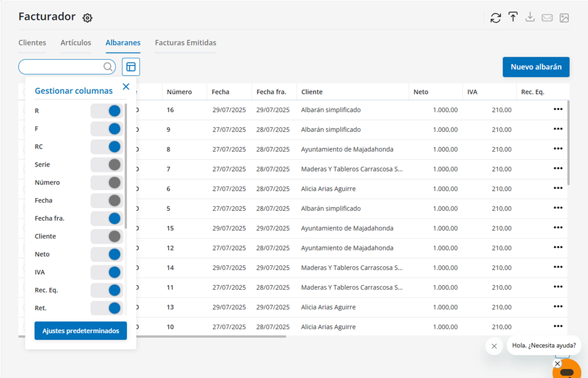Click the search input field
This screenshot has height=378, width=588.
(67, 67)
